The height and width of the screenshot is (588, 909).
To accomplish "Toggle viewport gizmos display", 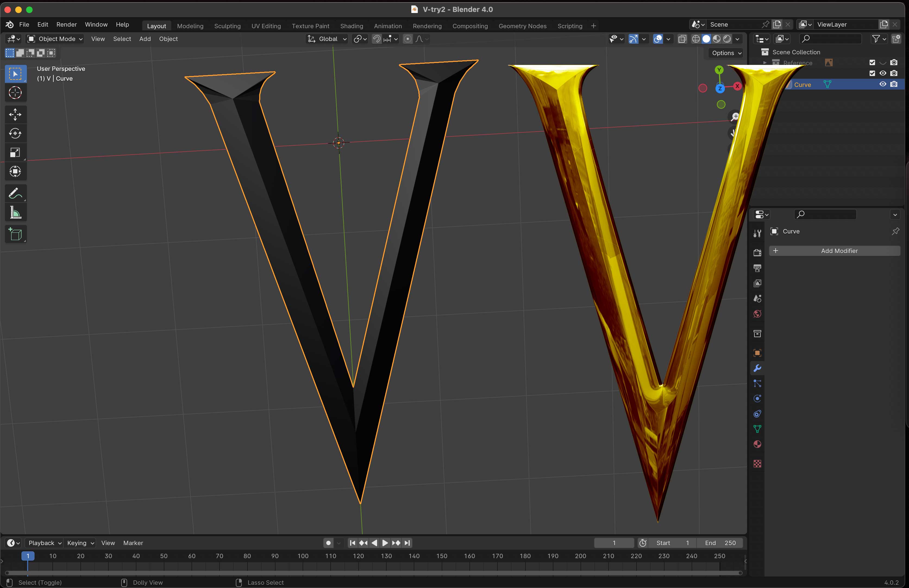I will [633, 39].
